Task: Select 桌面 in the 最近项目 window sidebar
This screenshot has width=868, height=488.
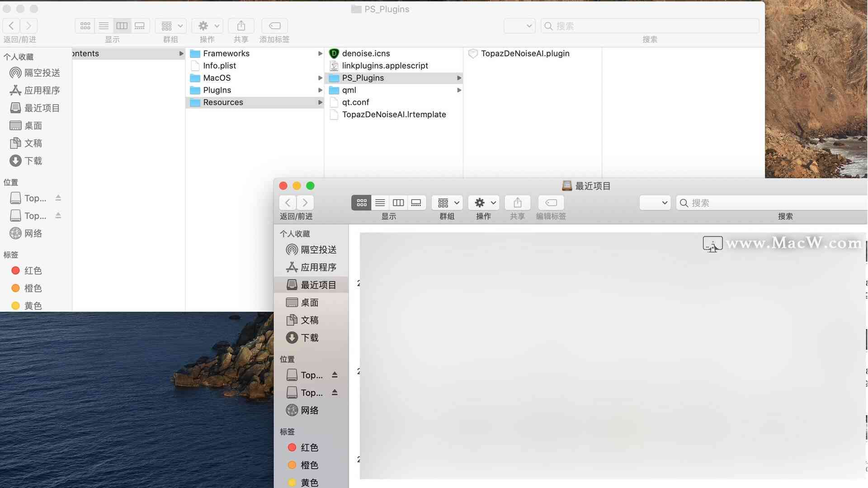Action: 311,303
